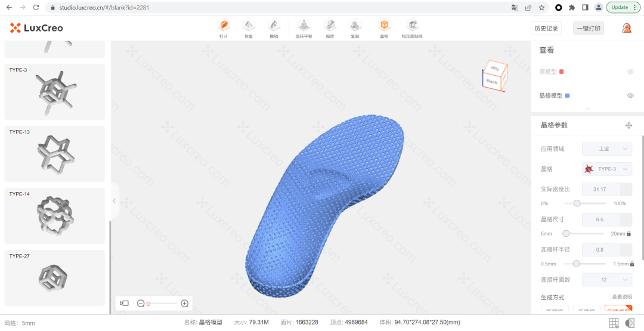Click the 历史记录 button
The height and width of the screenshot is (331, 644).
pyautogui.click(x=546, y=29)
